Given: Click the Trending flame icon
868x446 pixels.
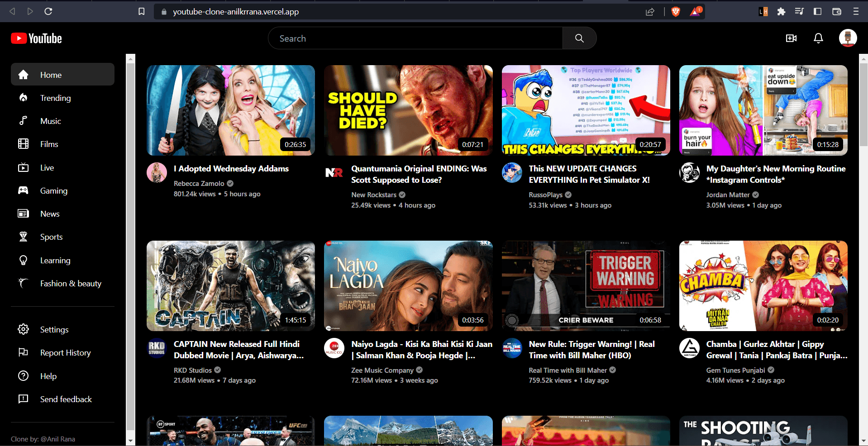Looking at the screenshot, I should click(x=23, y=98).
